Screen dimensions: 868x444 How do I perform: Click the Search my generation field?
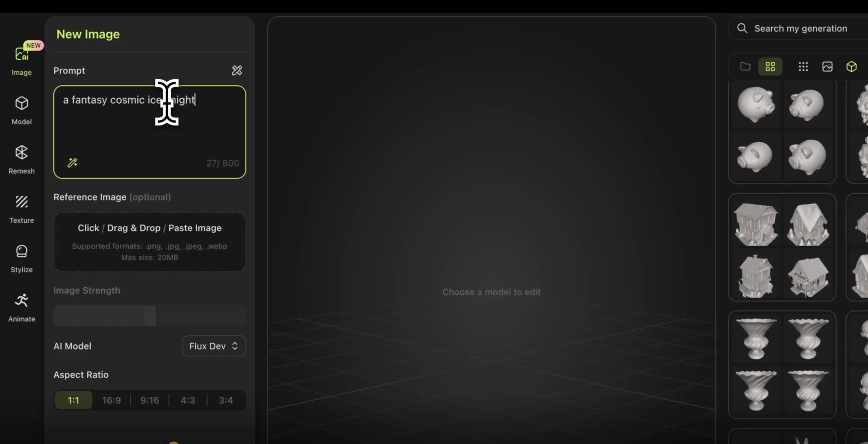click(x=800, y=28)
